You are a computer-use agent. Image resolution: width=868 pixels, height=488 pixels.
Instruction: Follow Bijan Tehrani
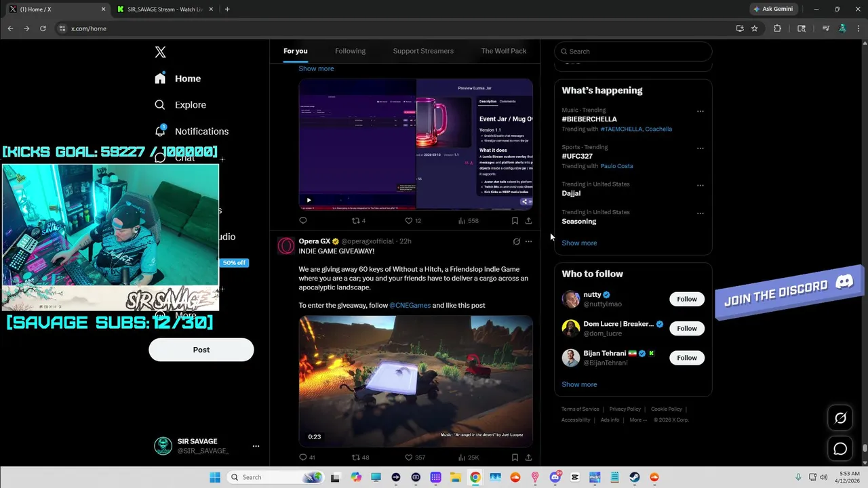pos(687,357)
